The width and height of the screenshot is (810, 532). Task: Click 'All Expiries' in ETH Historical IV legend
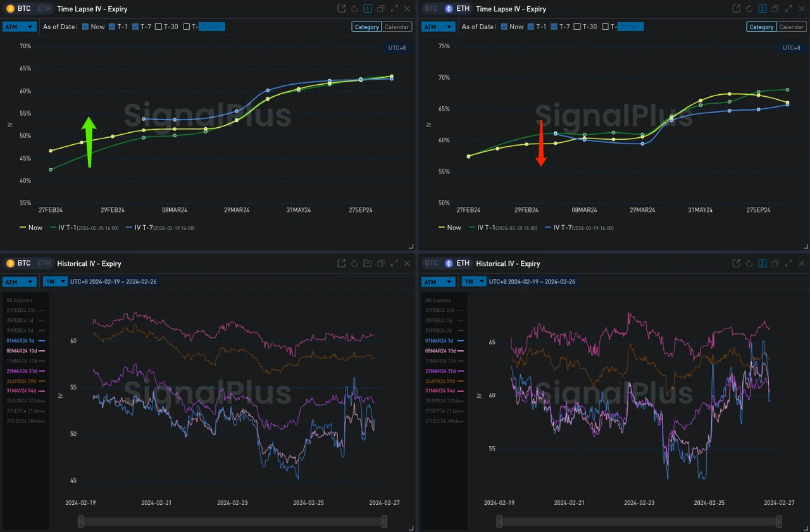pos(437,300)
